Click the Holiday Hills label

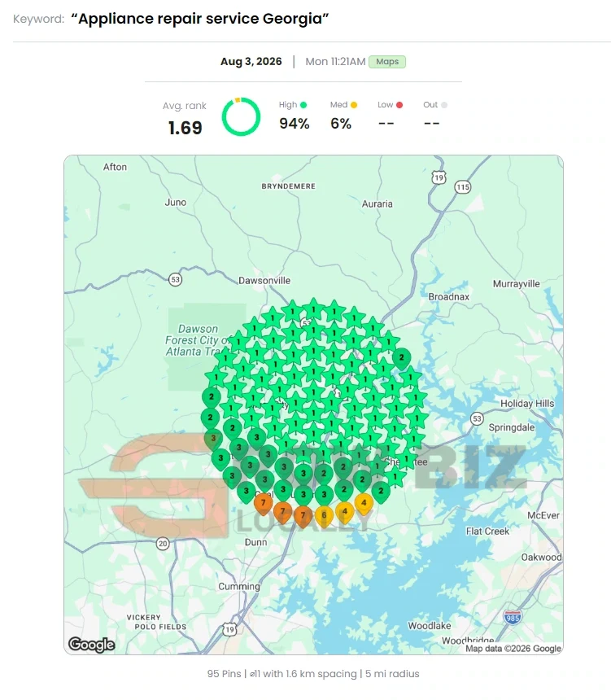pos(527,404)
